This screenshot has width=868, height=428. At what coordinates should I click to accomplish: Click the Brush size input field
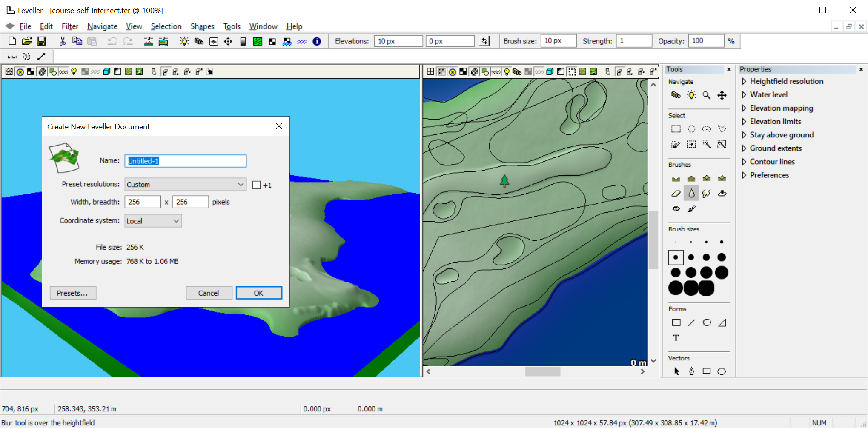pos(559,41)
